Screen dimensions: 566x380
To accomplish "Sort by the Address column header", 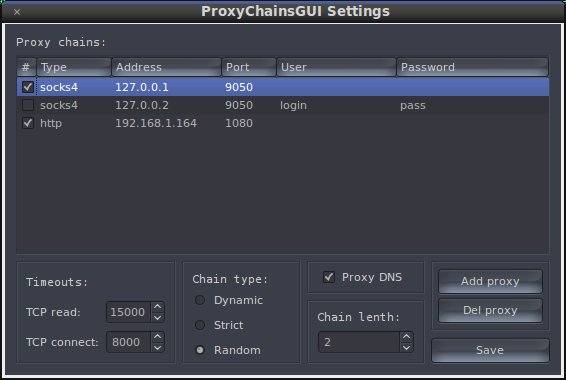I will [166, 67].
